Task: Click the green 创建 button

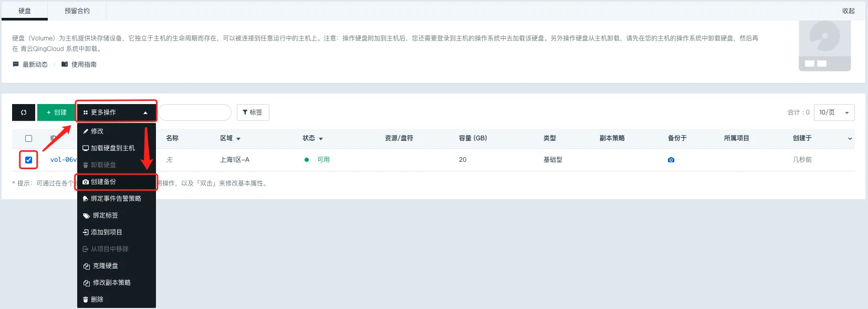Action: [56, 112]
